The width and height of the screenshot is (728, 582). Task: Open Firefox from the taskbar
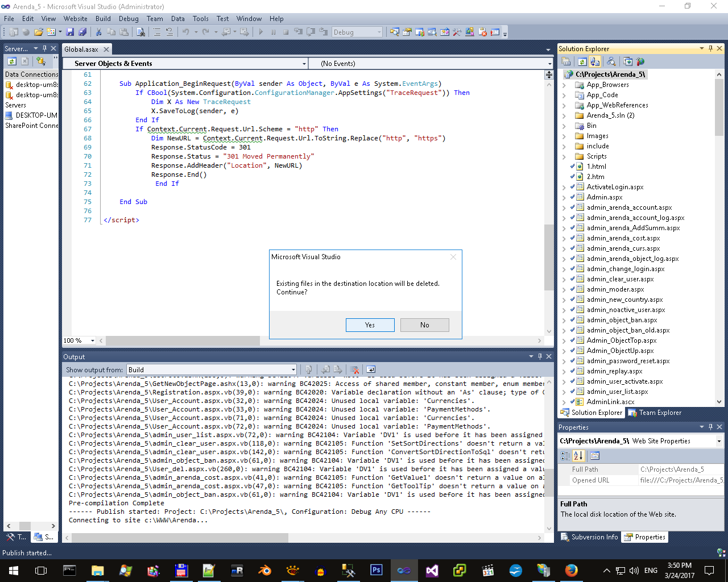(x=571, y=570)
